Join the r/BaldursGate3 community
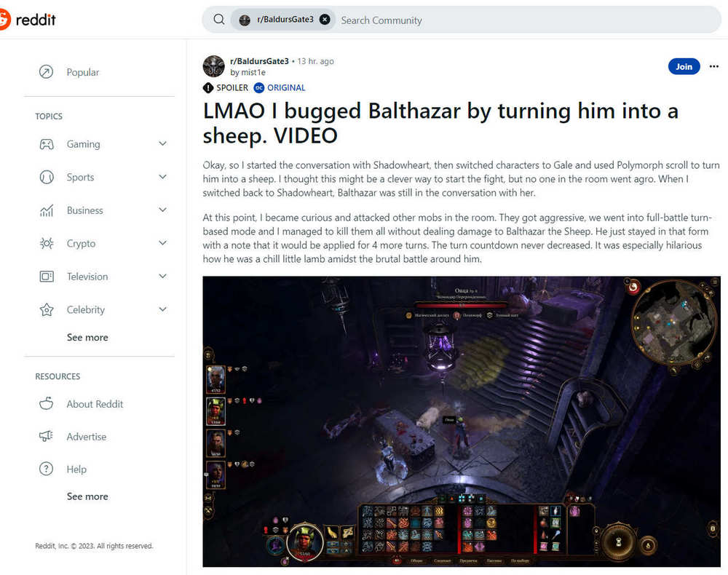 click(684, 66)
